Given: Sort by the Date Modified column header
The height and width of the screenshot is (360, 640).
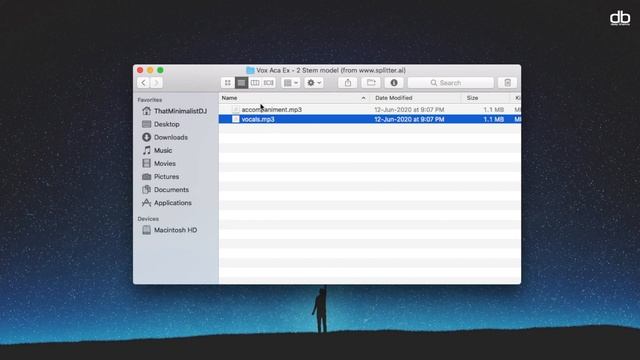Looking at the screenshot, I should click(416, 98).
